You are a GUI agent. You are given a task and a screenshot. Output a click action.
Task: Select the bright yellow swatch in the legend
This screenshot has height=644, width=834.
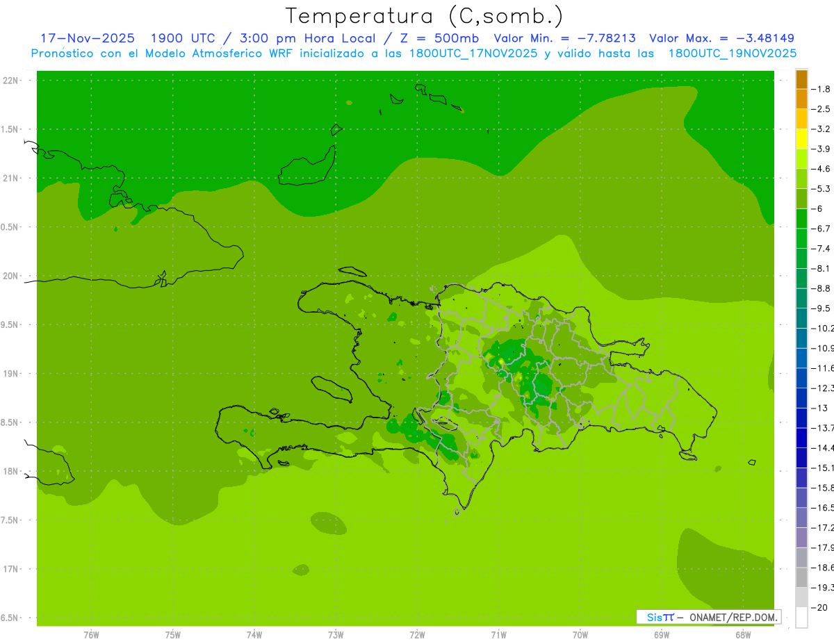tap(801, 139)
